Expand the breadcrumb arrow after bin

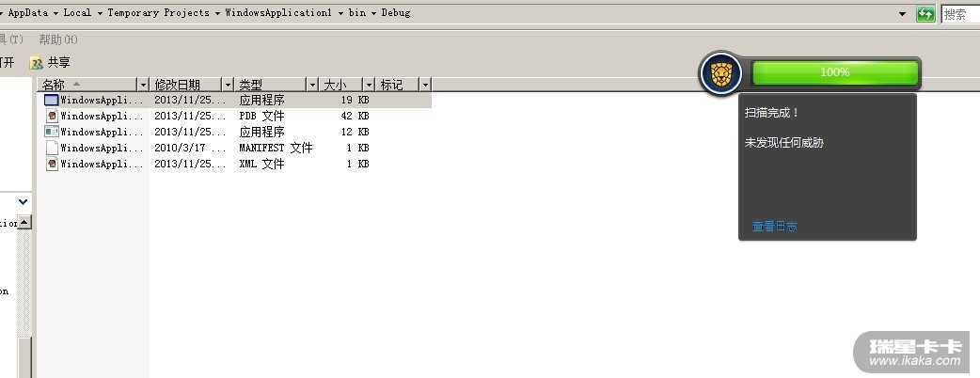tap(373, 13)
